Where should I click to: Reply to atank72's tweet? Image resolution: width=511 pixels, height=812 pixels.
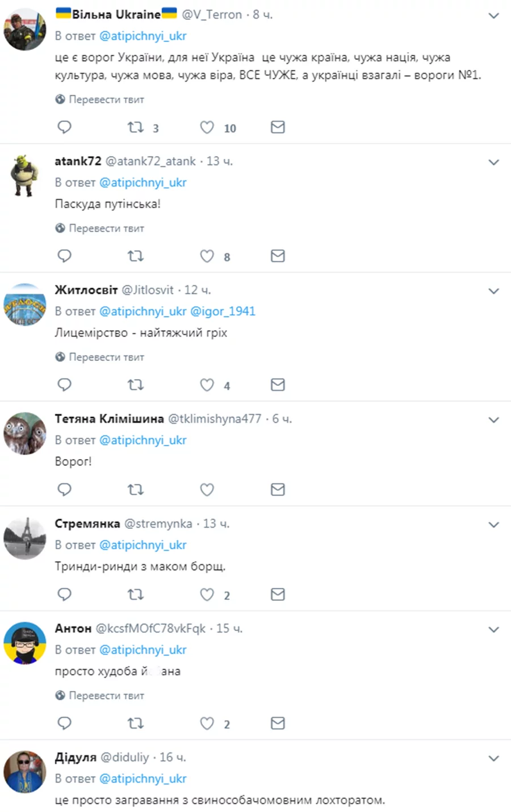coord(65,256)
